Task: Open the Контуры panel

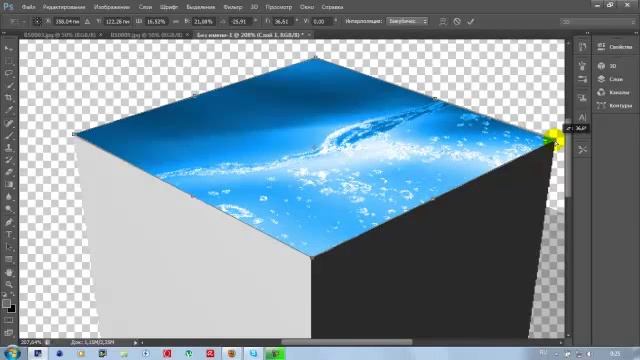Action: coord(615,106)
